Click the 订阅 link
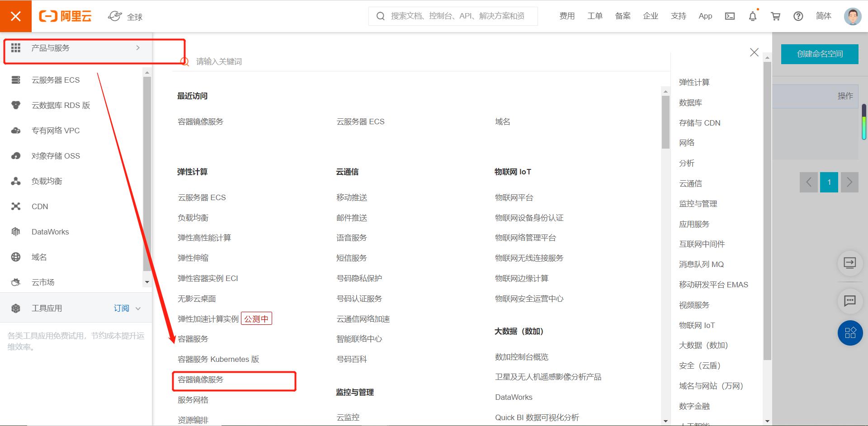The width and height of the screenshot is (868, 426). click(121, 309)
